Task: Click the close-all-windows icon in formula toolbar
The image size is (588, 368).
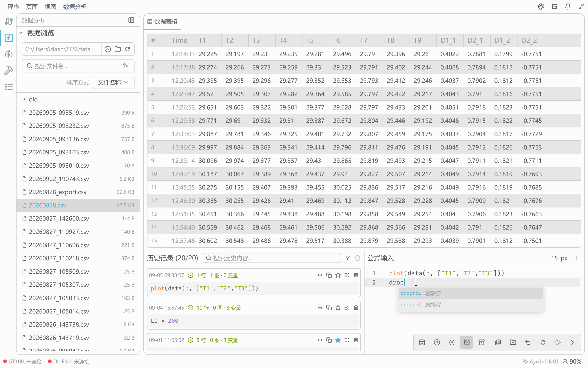Action: click(x=498, y=342)
